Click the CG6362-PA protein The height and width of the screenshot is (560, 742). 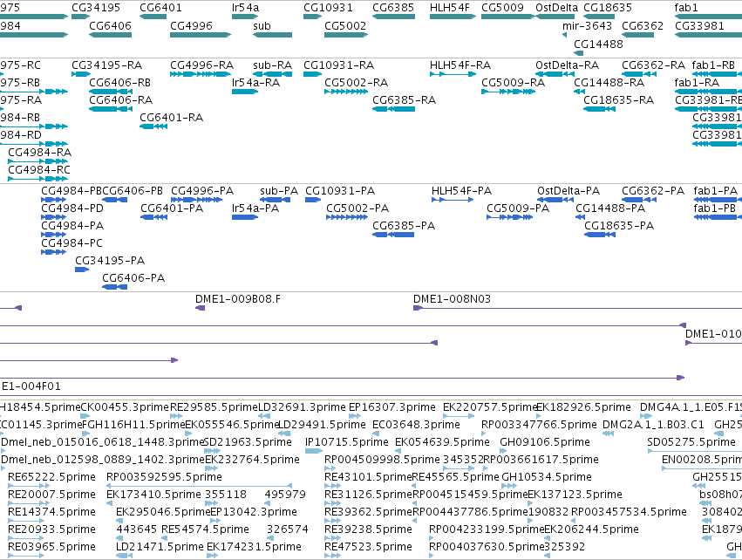coord(639,200)
